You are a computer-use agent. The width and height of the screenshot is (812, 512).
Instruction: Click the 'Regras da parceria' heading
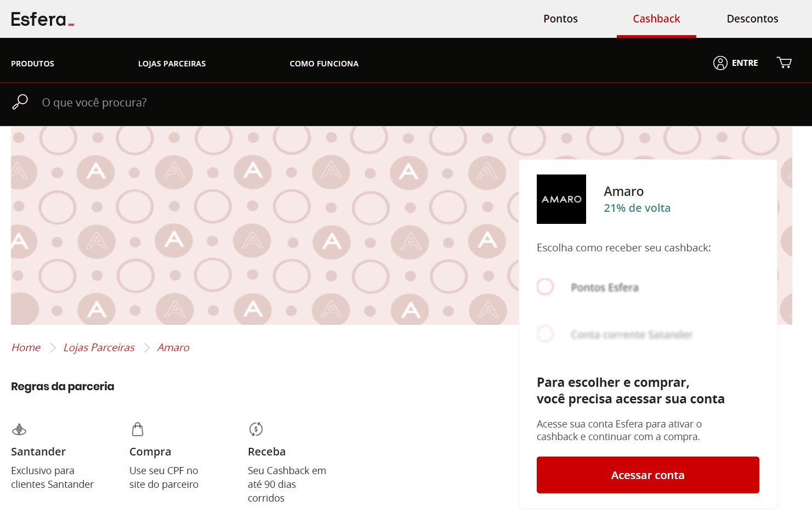tap(63, 386)
